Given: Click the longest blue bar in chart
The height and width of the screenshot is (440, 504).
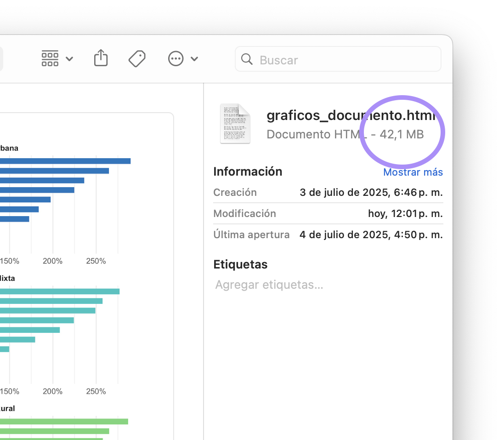Looking at the screenshot, I should (64, 161).
